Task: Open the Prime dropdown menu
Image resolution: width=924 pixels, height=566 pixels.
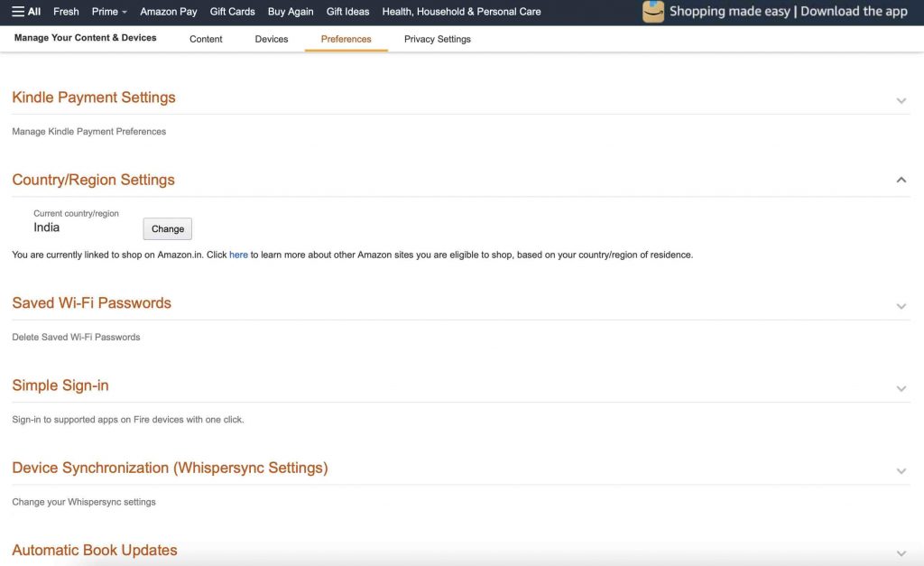Action: pos(109,11)
